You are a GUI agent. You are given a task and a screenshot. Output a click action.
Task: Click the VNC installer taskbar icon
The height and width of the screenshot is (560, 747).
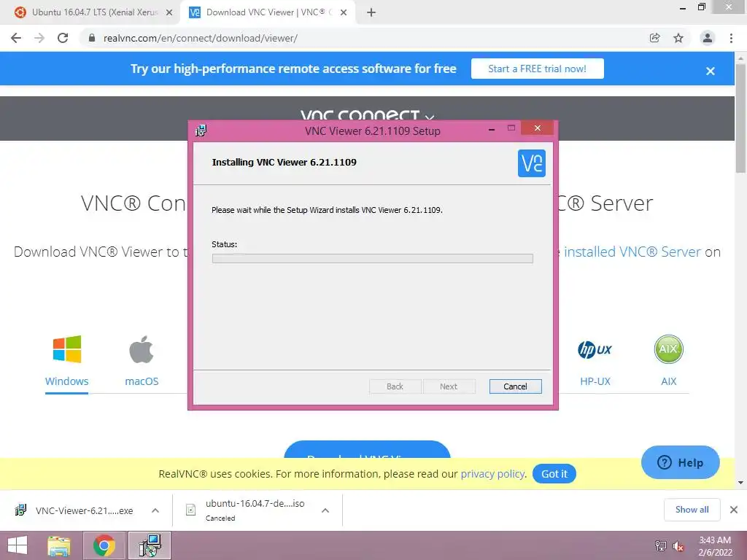click(x=150, y=545)
